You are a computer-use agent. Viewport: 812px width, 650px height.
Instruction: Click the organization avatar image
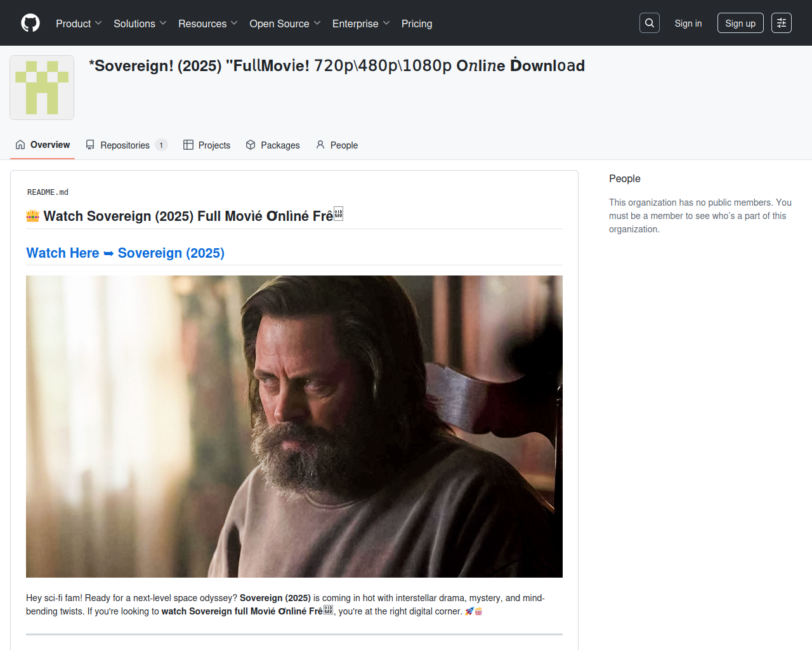click(42, 88)
